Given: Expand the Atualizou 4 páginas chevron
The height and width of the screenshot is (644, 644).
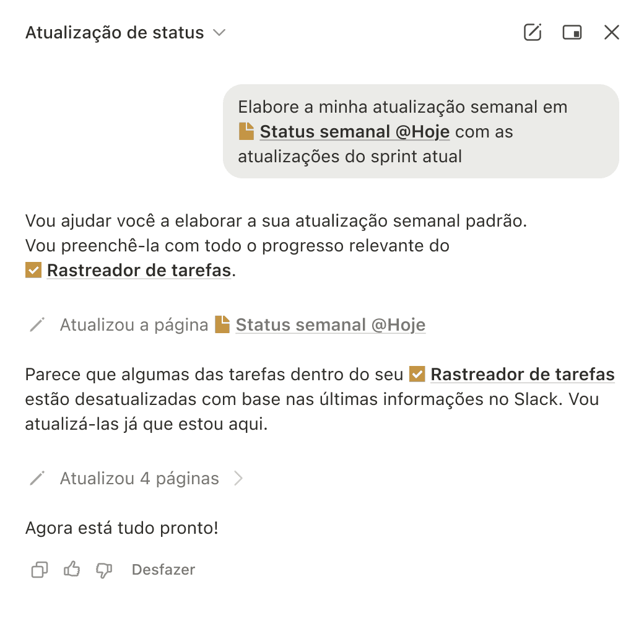Looking at the screenshot, I should (238, 479).
